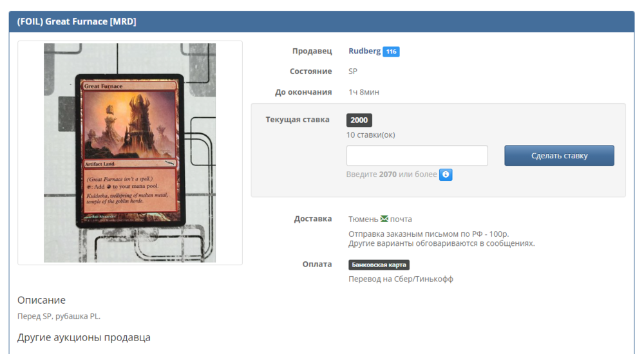Open the Great Furnace card photo
Screen dimensions: 644x354
[x=129, y=153]
